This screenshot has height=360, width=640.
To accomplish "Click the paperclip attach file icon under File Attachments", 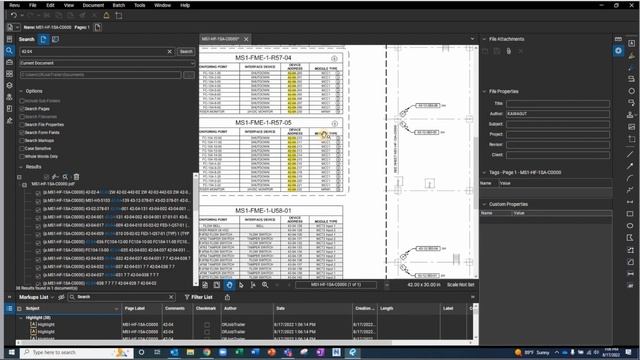I will click(509, 51).
